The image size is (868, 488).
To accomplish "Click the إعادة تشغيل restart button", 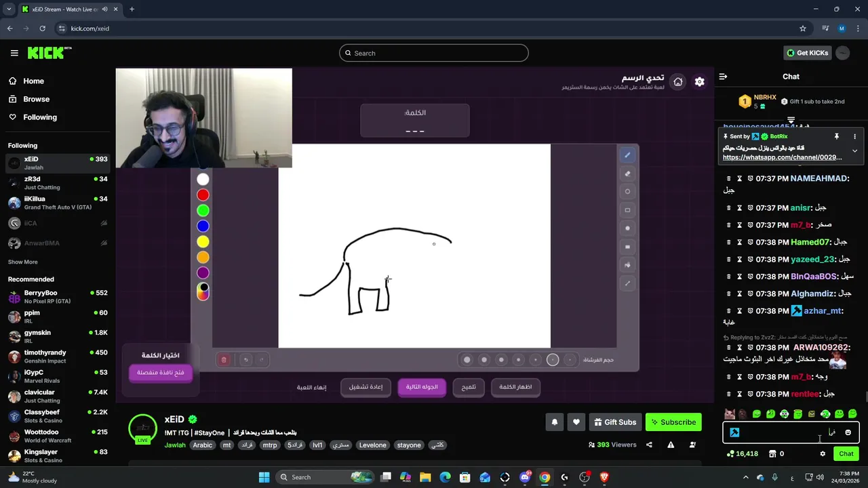I will click(x=366, y=387).
